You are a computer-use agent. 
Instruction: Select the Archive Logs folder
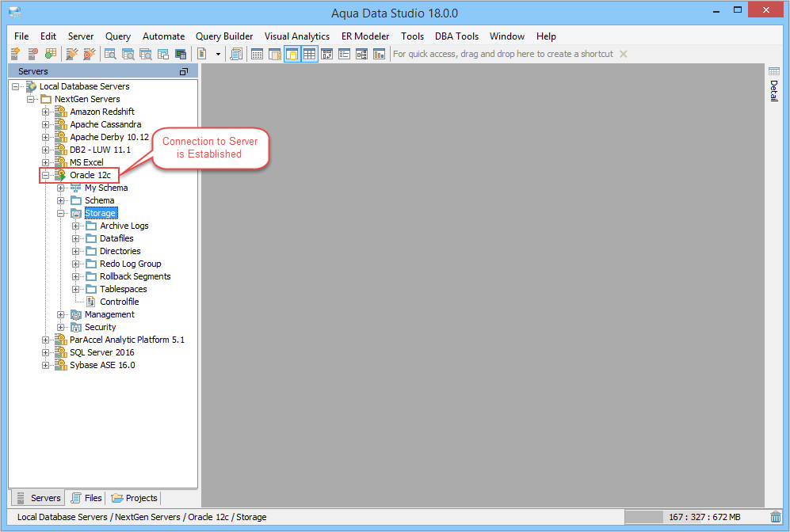(124, 226)
